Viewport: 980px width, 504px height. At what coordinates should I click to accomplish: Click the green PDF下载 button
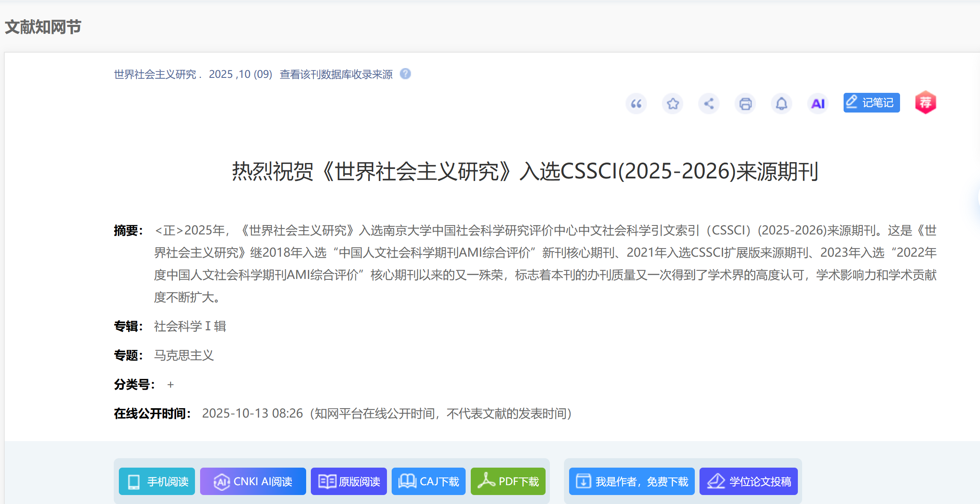pos(508,481)
